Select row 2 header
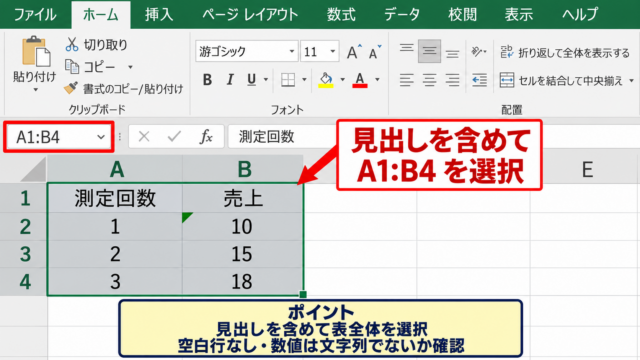Image resolution: width=640 pixels, height=360 pixels. (24, 227)
